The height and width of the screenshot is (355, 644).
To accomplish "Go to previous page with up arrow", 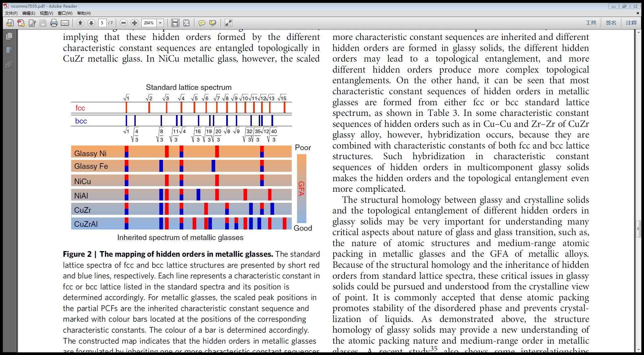I will coord(80,23).
